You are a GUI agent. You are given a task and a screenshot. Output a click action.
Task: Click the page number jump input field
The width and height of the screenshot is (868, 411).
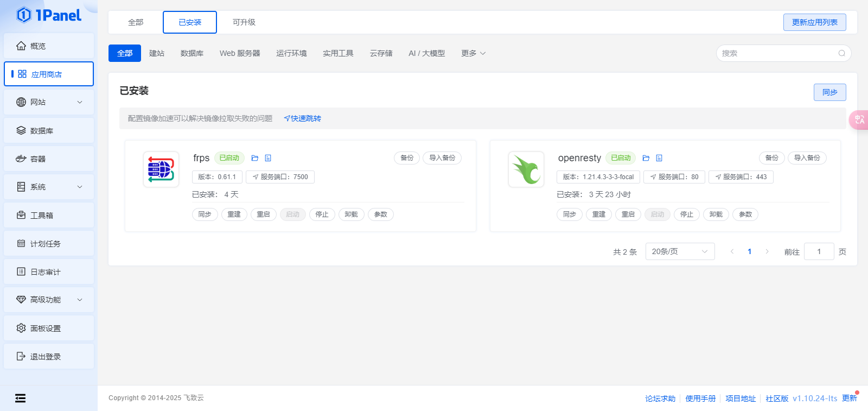[819, 251]
